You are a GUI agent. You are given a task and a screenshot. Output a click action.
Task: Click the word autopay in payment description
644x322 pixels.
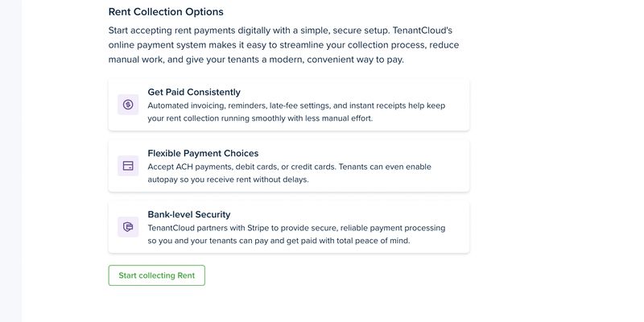[x=164, y=180]
